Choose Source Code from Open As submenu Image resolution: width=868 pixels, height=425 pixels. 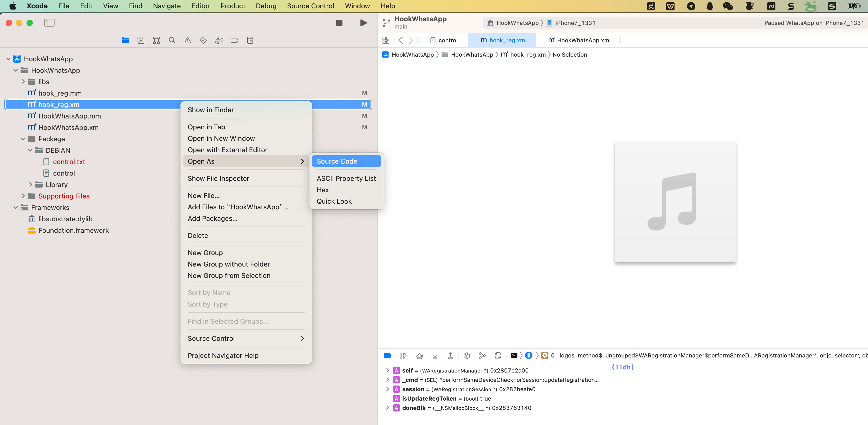[346, 161]
